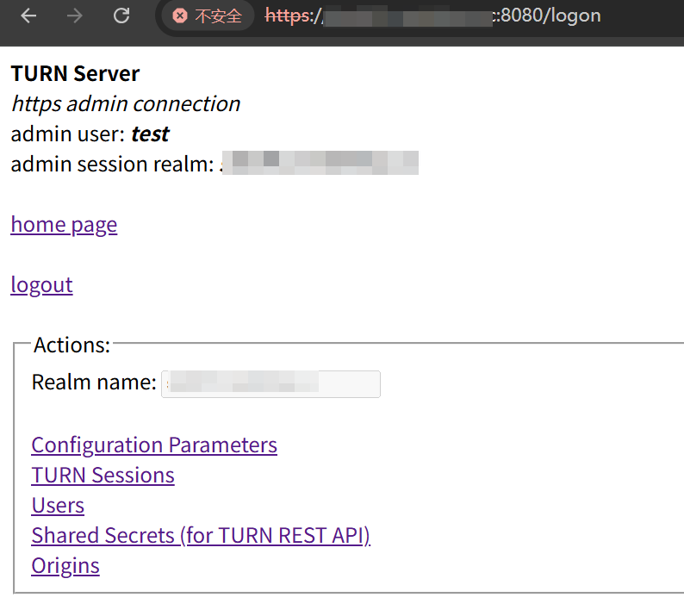Click the admin user name 'test'
Viewport: 684px width, 616px height.
point(150,134)
